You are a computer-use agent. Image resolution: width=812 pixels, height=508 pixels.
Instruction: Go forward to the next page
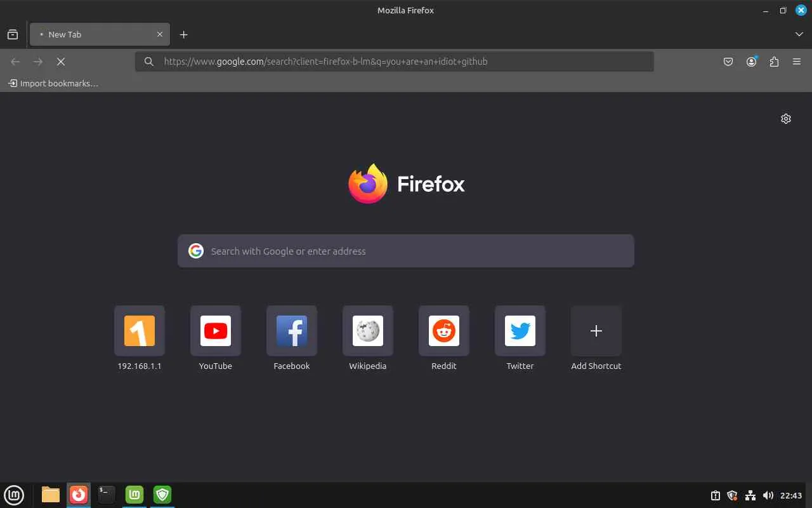(38, 62)
